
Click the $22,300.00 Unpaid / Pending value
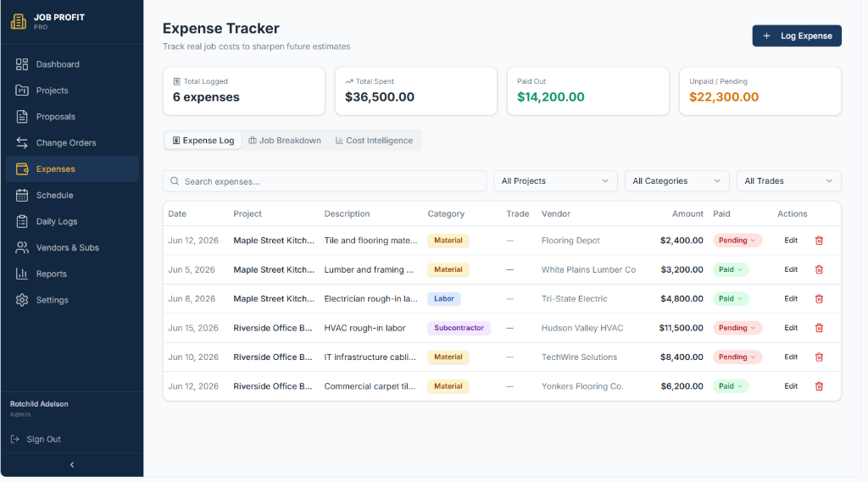(724, 97)
